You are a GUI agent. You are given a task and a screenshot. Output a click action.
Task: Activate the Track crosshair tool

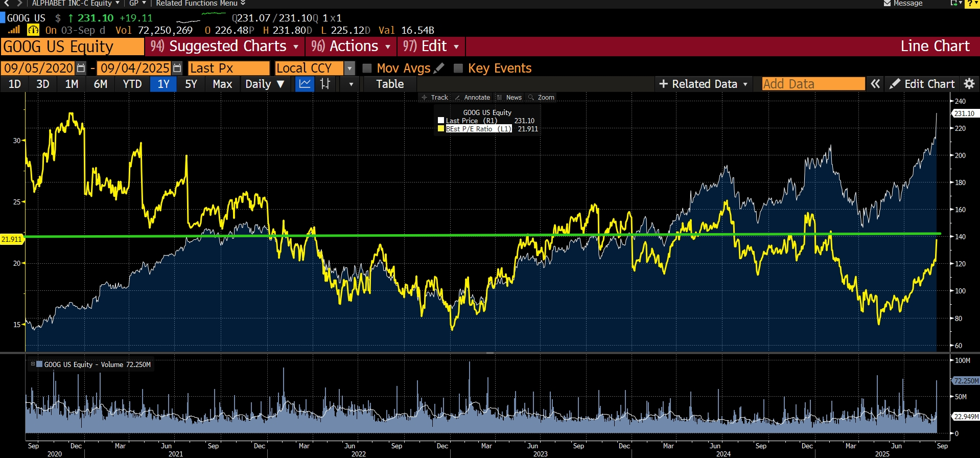[435, 97]
